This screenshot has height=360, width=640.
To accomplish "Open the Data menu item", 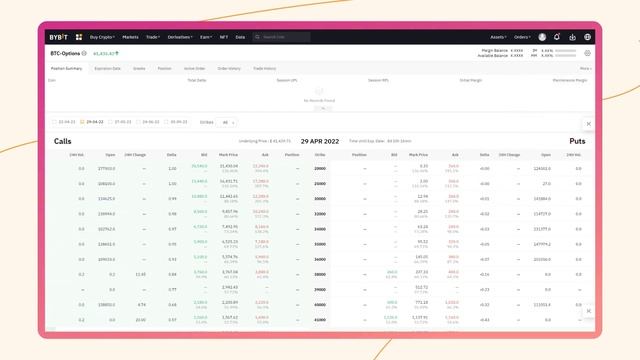I will [240, 37].
